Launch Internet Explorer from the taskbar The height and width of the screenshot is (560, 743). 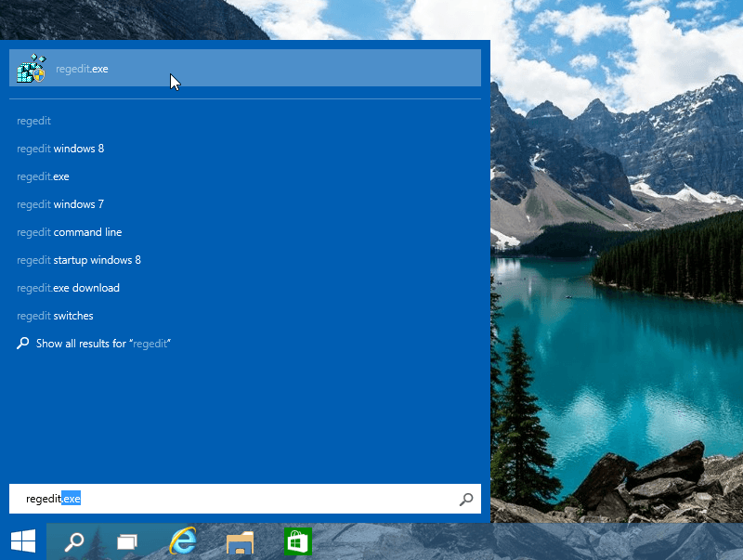[x=183, y=540]
